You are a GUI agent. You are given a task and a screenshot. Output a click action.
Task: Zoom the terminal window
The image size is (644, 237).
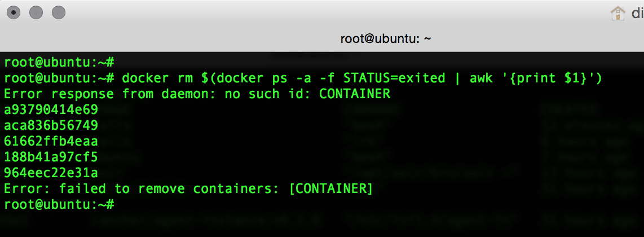tap(58, 12)
